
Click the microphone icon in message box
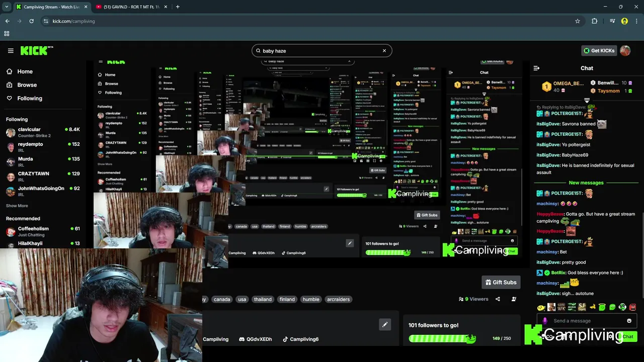545,321
